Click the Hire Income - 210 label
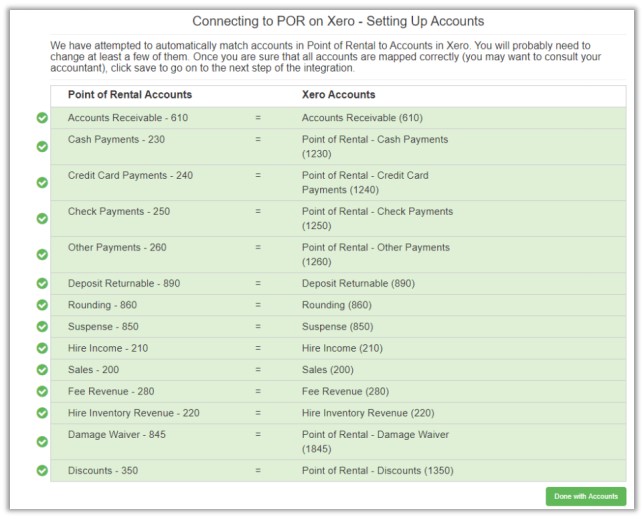 coord(108,348)
